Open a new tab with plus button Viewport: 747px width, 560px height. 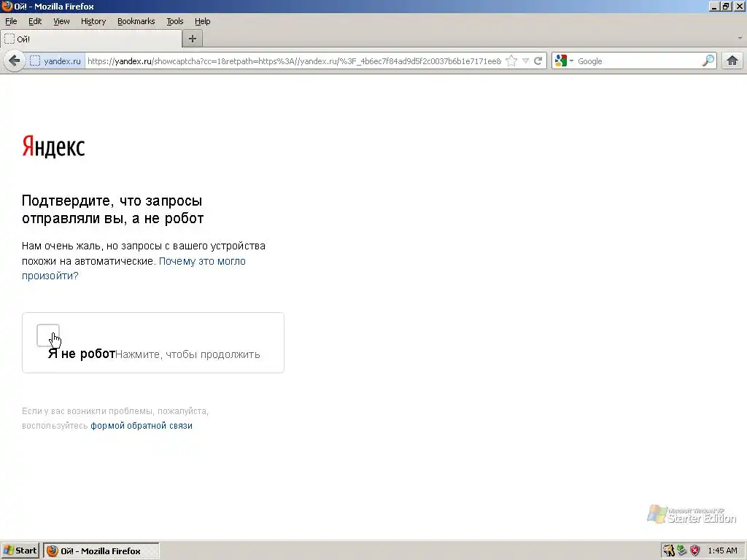point(193,39)
